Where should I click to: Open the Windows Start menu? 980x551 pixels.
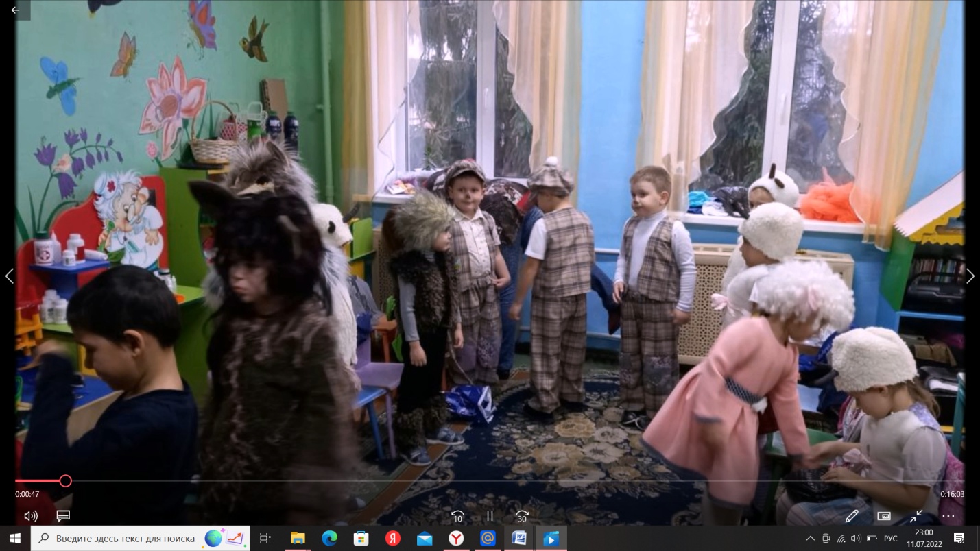pyautogui.click(x=15, y=539)
